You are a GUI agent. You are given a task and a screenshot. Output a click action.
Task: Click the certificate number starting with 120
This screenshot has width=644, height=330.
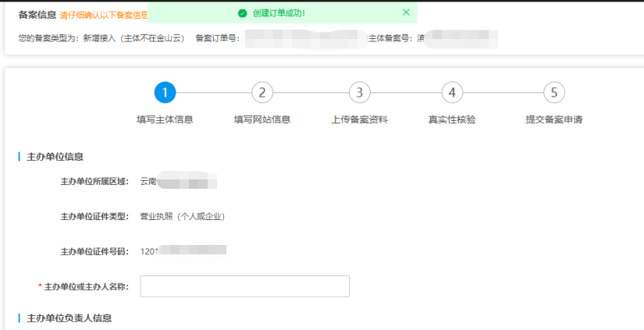183,250
